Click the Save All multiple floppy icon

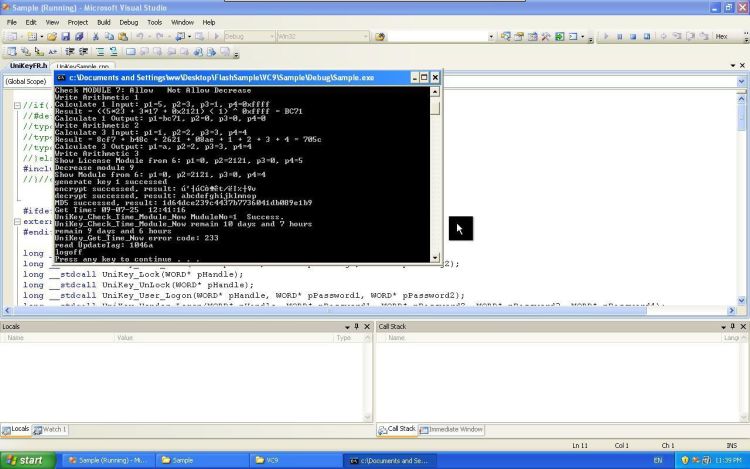[x=79, y=36]
